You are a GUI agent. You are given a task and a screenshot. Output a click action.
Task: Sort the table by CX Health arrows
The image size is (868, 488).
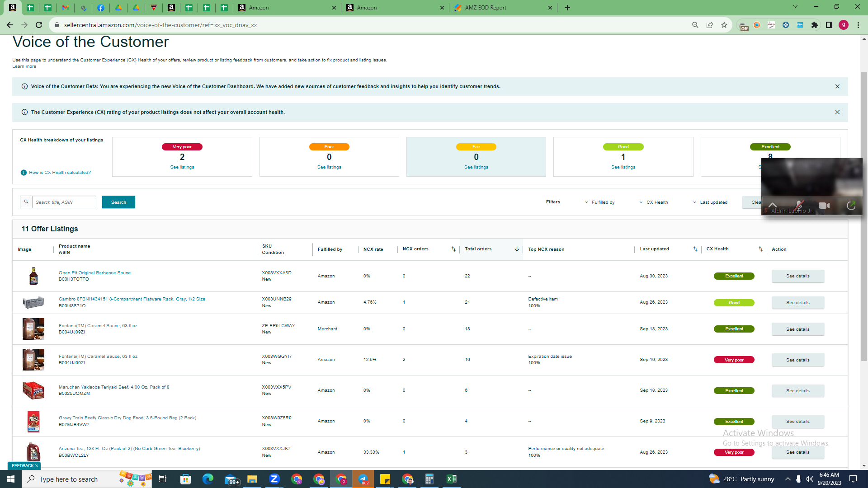tap(761, 249)
